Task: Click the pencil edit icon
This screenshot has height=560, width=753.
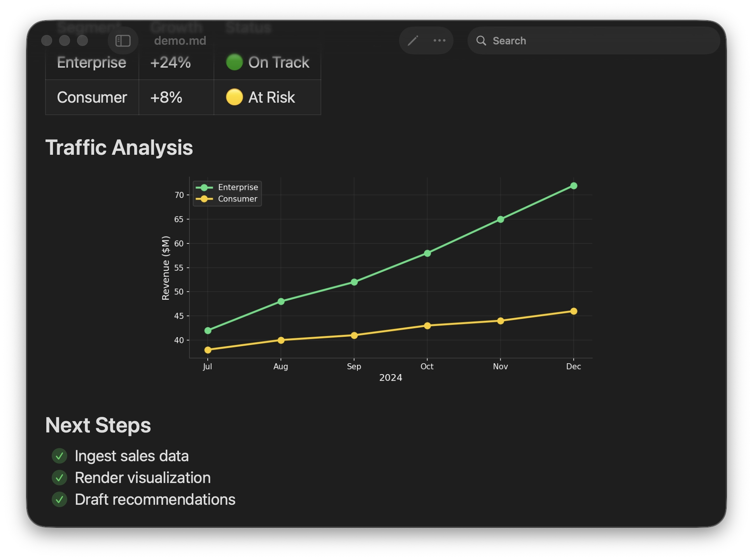Action: [413, 40]
